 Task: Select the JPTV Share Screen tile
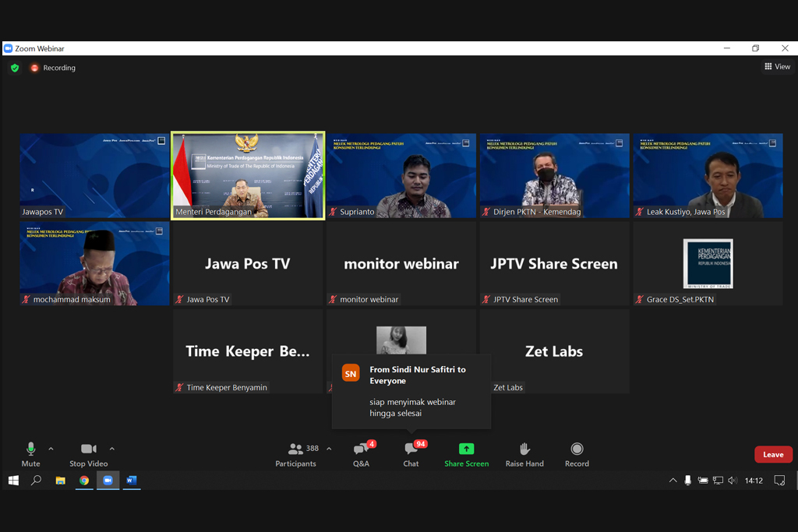(554, 263)
